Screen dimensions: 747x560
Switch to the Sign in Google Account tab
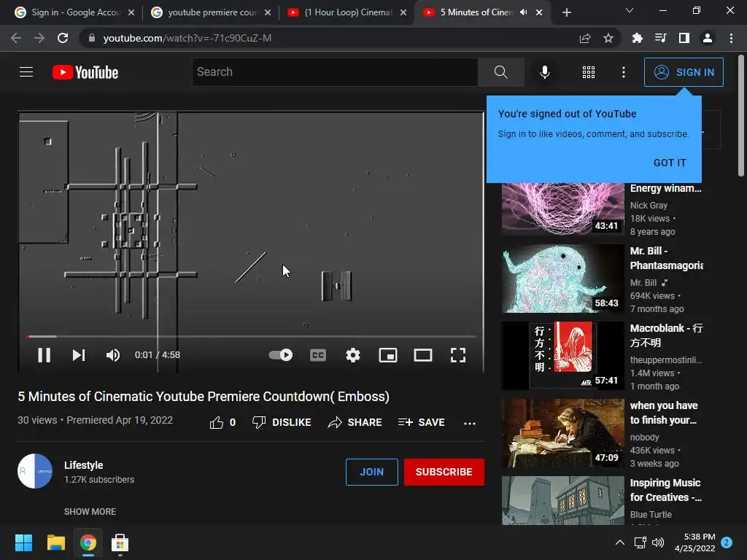point(75,12)
